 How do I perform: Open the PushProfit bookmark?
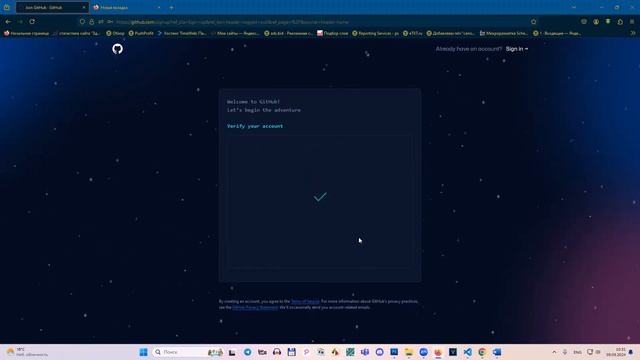click(x=141, y=33)
